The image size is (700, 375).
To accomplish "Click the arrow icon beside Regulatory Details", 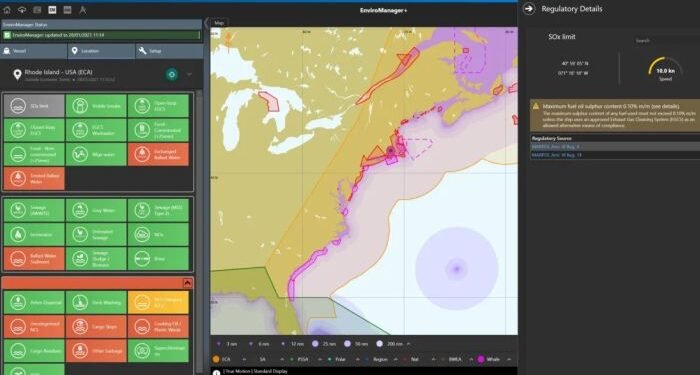I will pyautogui.click(x=529, y=9).
